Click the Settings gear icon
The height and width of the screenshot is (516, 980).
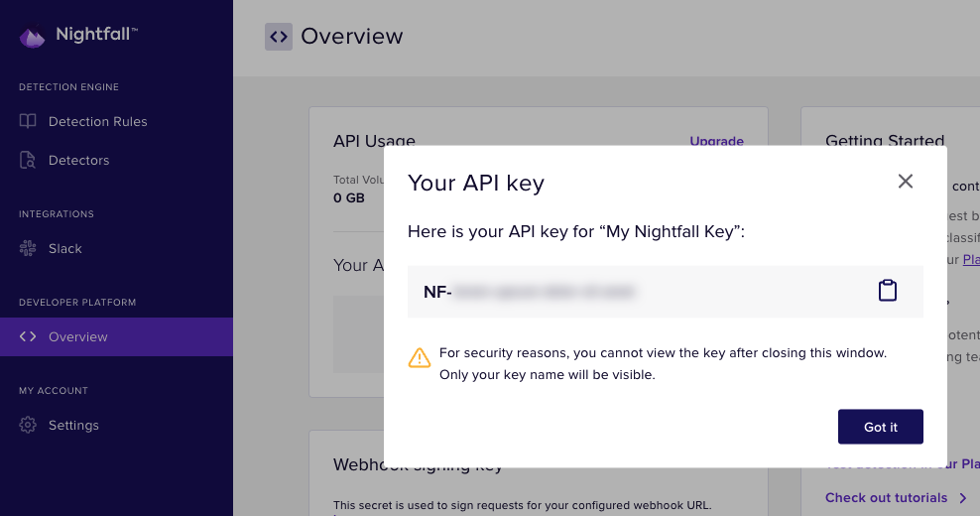28,426
